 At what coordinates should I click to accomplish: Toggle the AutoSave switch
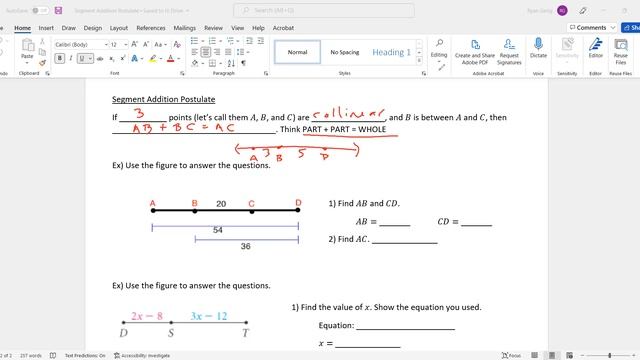(40, 10)
